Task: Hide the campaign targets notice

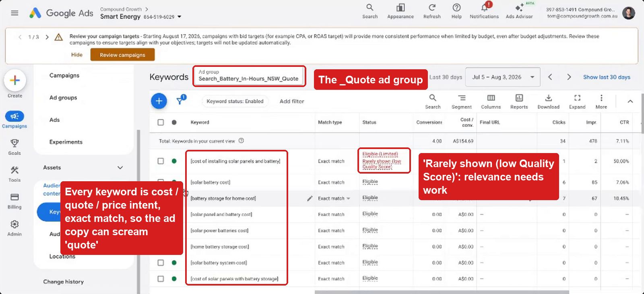Action: [77, 55]
